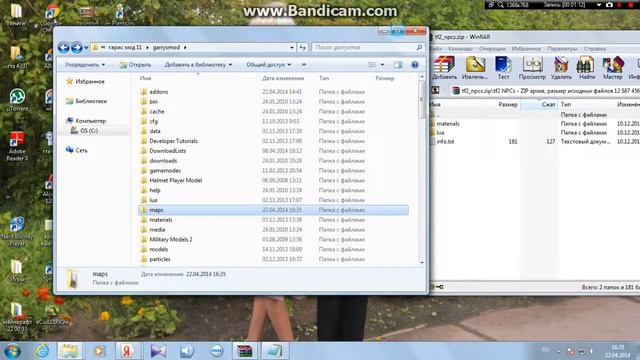Click WinRAR up-one-level button
The height and width of the screenshot is (360, 640).
point(436,91)
